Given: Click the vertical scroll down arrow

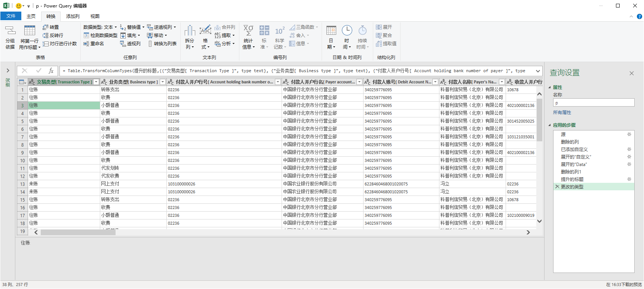Looking at the screenshot, I should pos(539,221).
